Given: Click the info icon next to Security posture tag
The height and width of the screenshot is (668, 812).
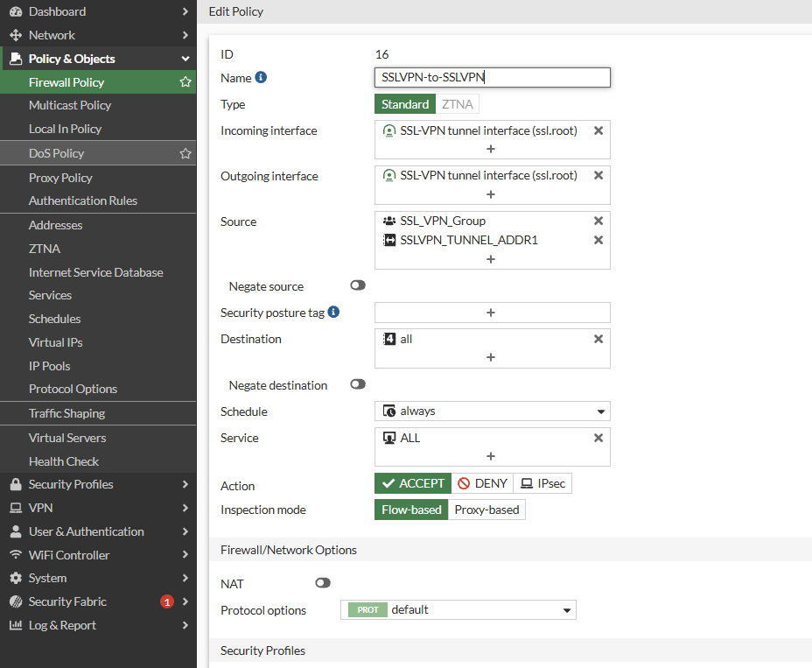Looking at the screenshot, I should (x=333, y=312).
